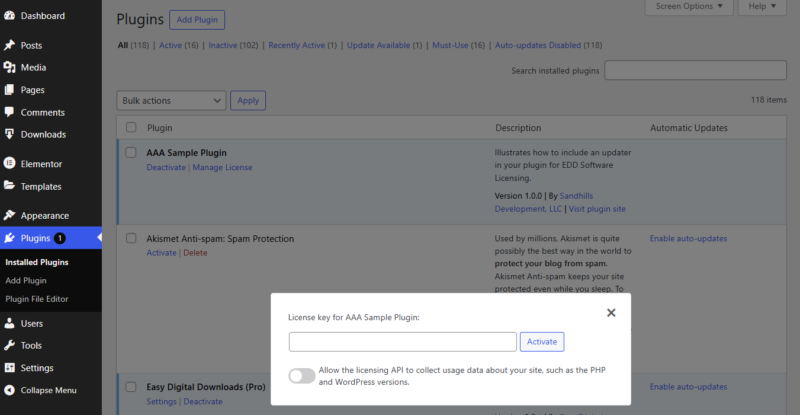The image size is (800, 415).
Task: Filter by Must-Use plugins
Action: pyautogui.click(x=450, y=45)
